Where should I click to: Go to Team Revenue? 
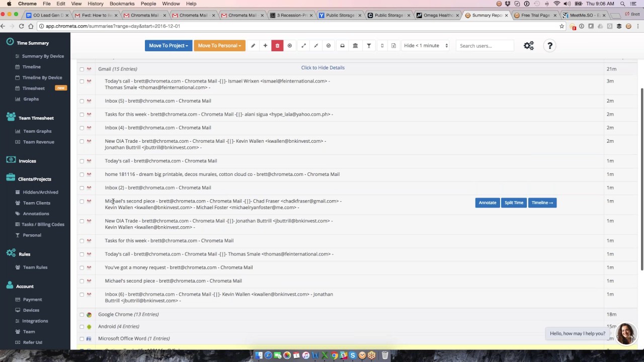tap(39, 142)
